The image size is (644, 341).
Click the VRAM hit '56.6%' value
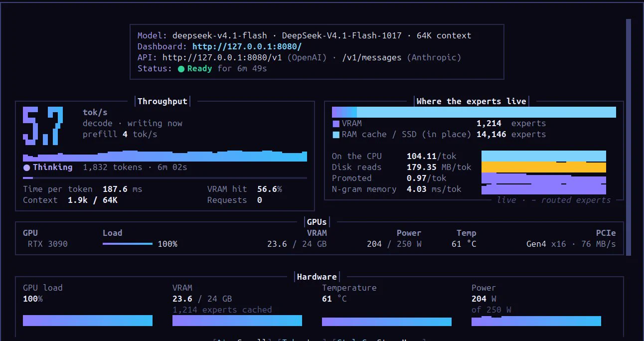(270, 189)
